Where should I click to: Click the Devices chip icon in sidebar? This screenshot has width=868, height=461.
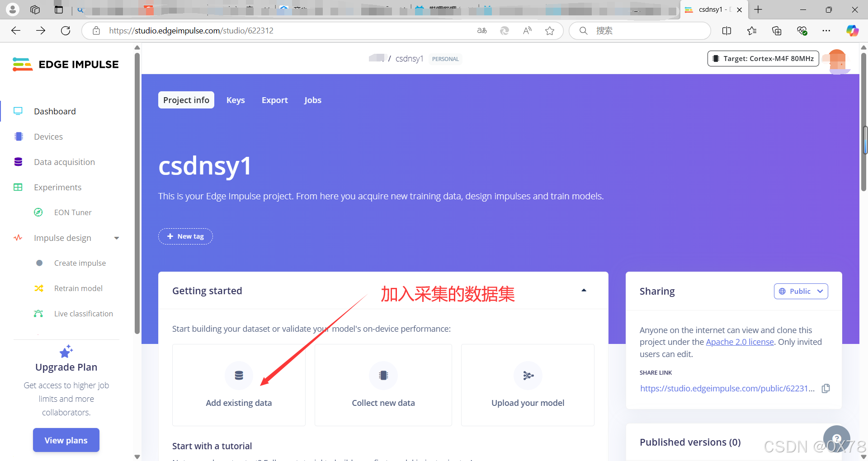coord(19,136)
